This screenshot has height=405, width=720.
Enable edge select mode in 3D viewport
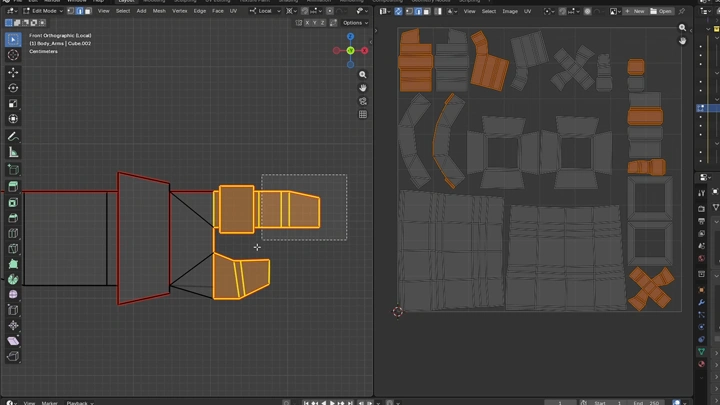(x=79, y=11)
